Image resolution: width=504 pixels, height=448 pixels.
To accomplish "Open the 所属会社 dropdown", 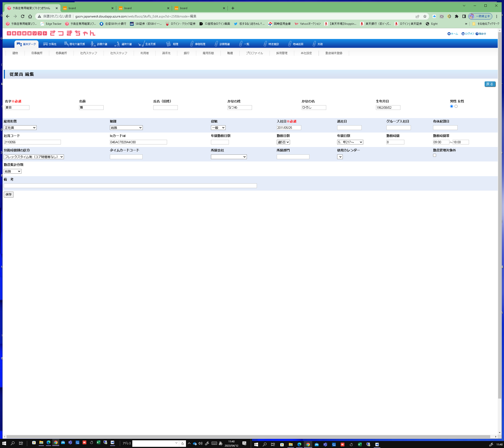I will point(229,157).
